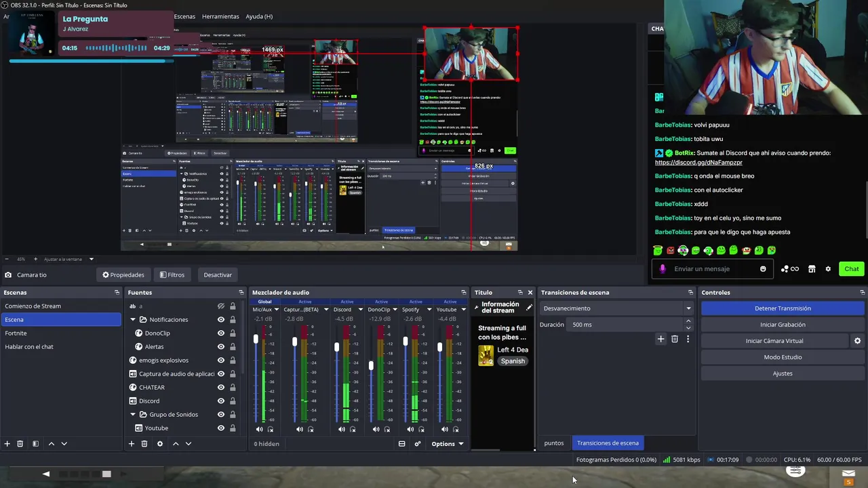This screenshot has height=488, width=868.
Task: Delete selected scene with trash icon
Action: [20, 443]
